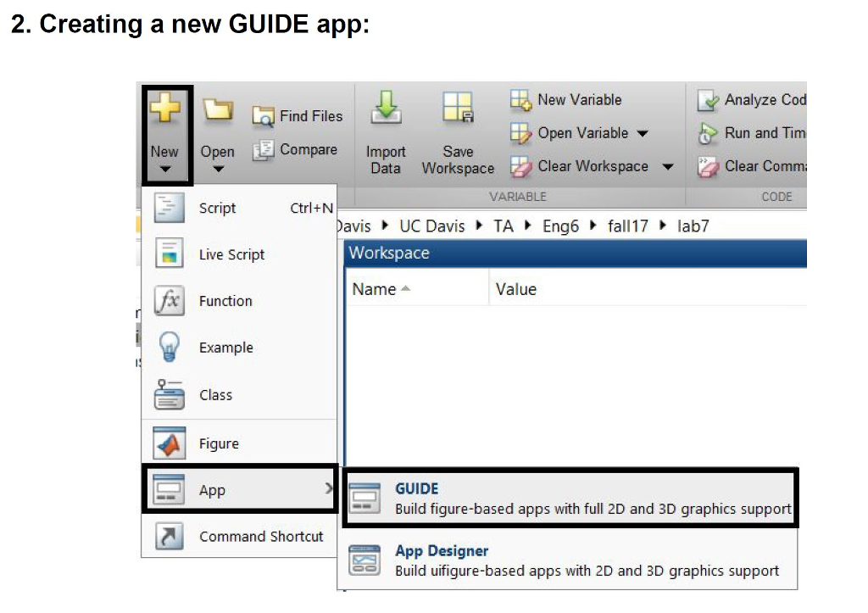868x613 pixels.
Task: Click the Save Workspace icon
Action: coord(458,108)
